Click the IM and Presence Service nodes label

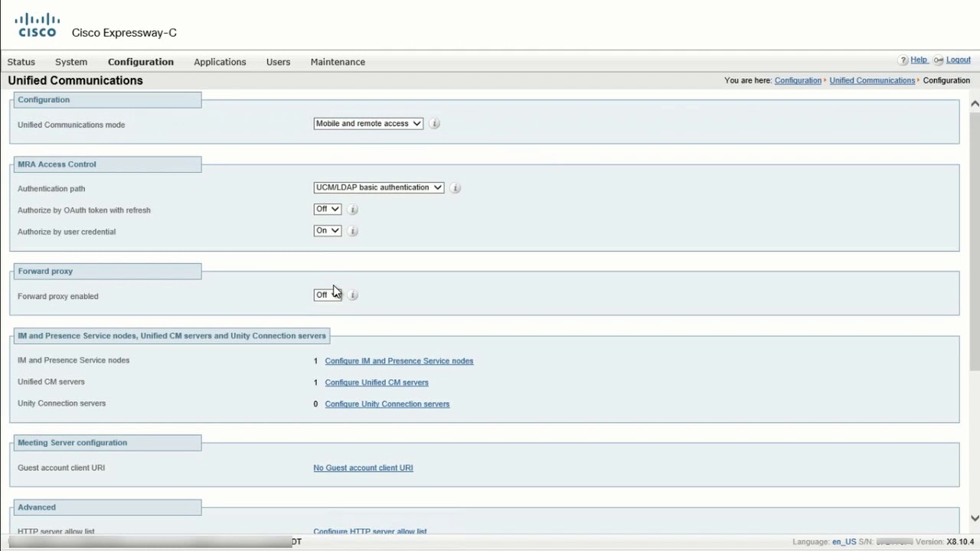tap(73, 360)
